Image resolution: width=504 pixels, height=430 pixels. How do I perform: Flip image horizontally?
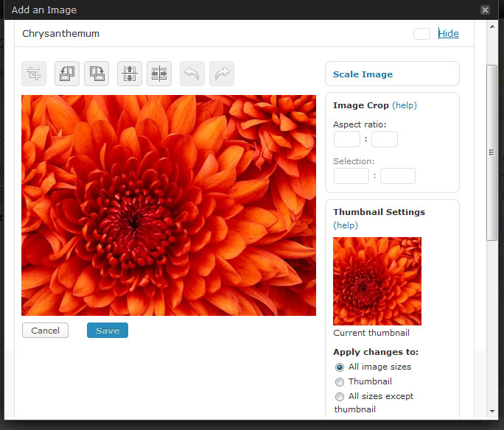159,74
